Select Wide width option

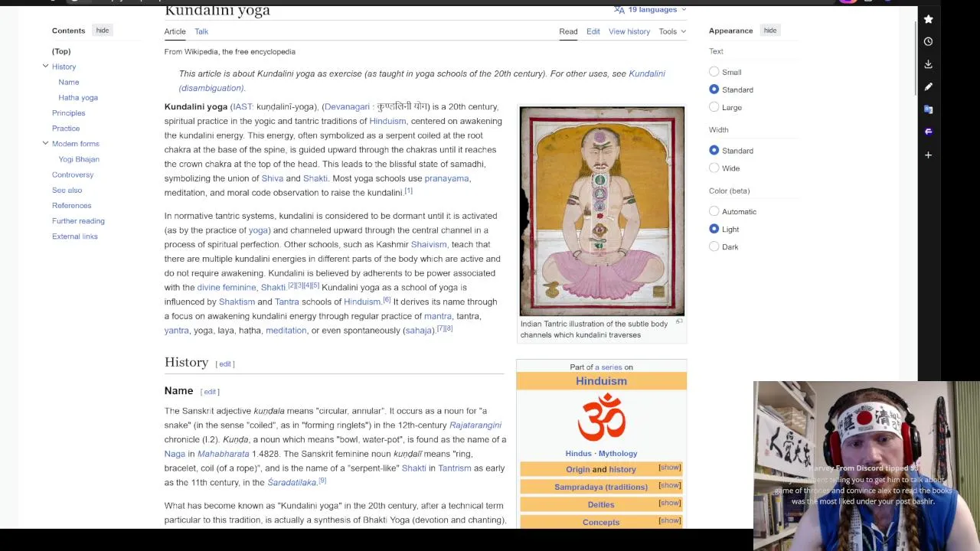[x=714, y=168]
